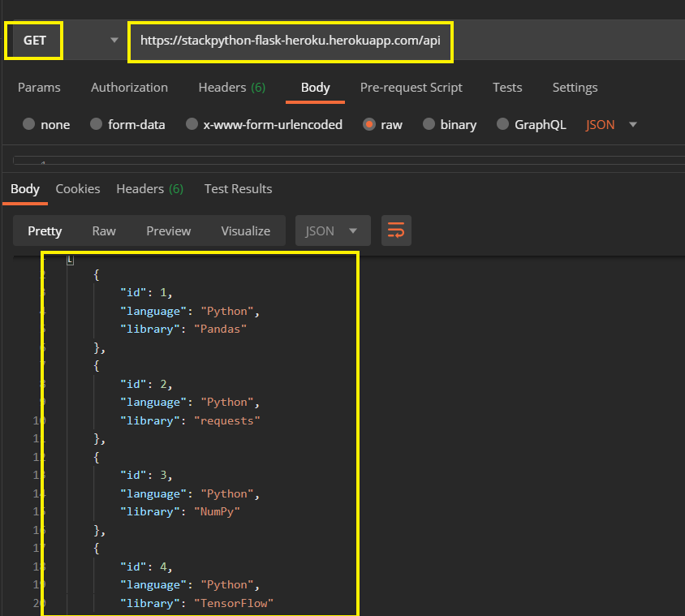
Task: Switch to the Authorization tab
Action: coord(129,88)
